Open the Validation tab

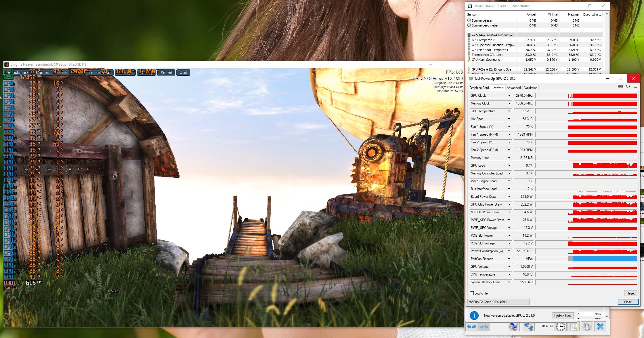click(531, 88)
